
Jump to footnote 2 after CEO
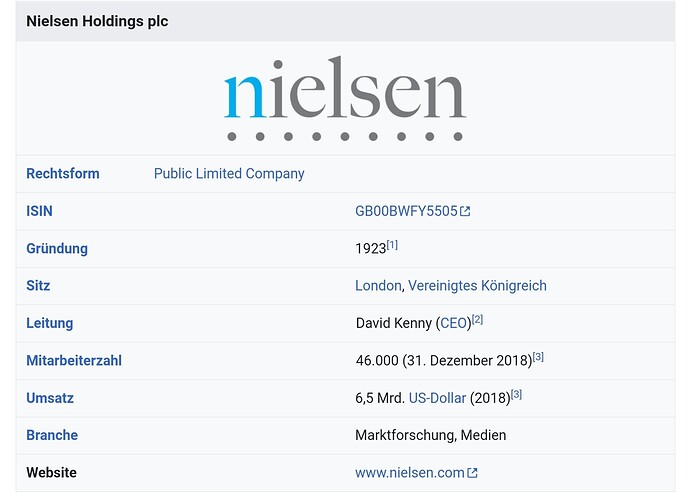(x=478, y=320)
